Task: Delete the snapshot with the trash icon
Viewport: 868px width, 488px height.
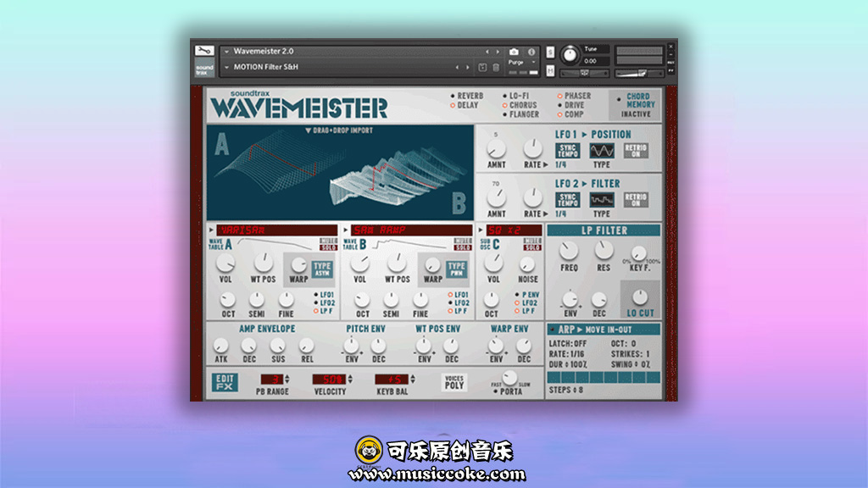Action: [x=496, y=68]
